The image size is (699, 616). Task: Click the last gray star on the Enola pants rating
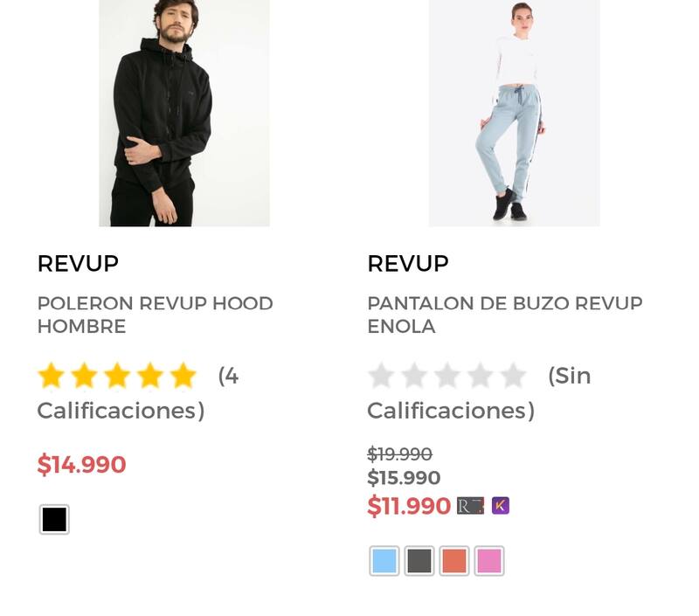pyautogui.click(x=513, y=377)
